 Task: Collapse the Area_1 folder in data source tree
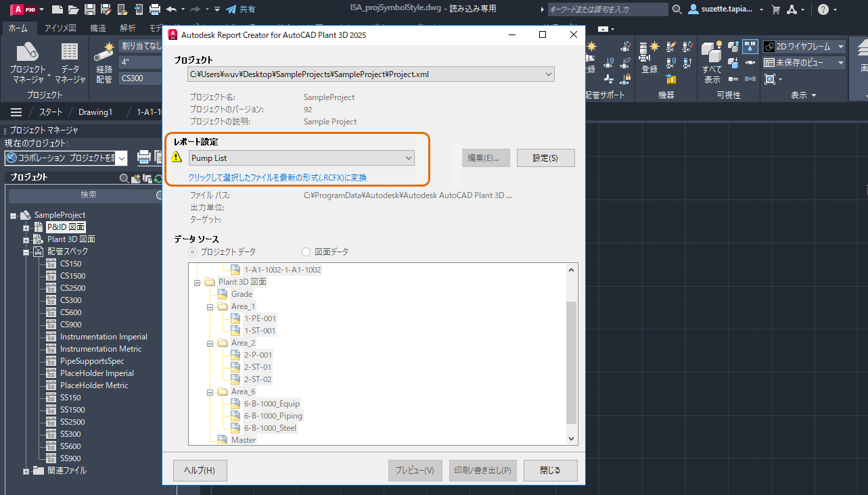[210, 306]
